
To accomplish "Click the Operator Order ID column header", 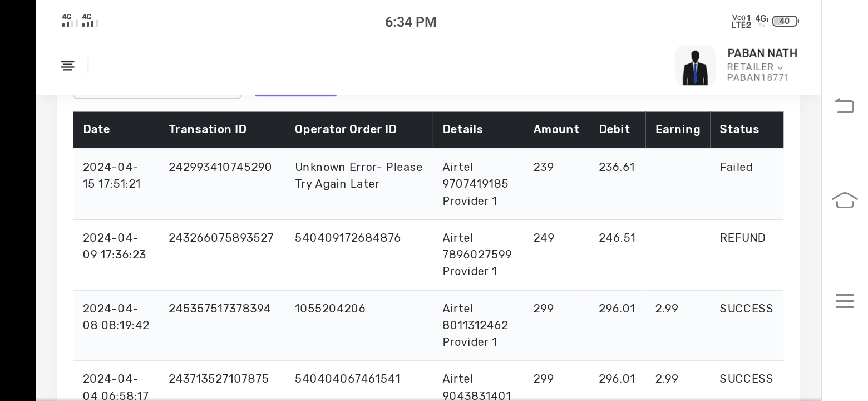I will (346, 129).
